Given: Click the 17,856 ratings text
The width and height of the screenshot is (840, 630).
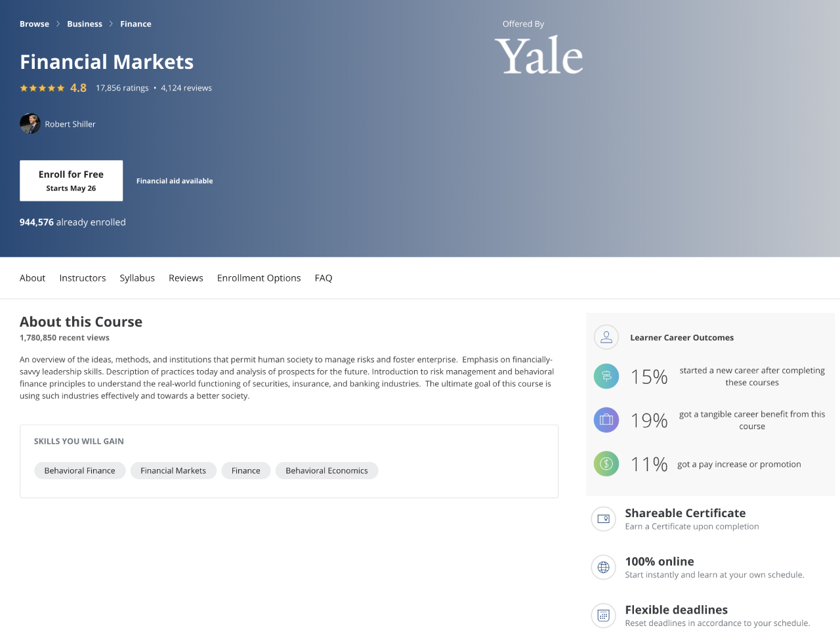Looking at the screenshot, I should (x=122, y=88).
